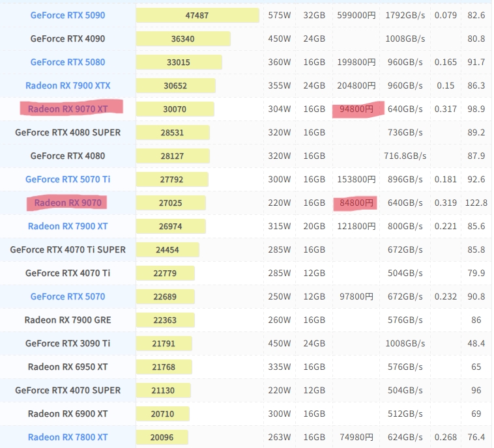Click the 36340 score bar

click(x=183, y=38)
